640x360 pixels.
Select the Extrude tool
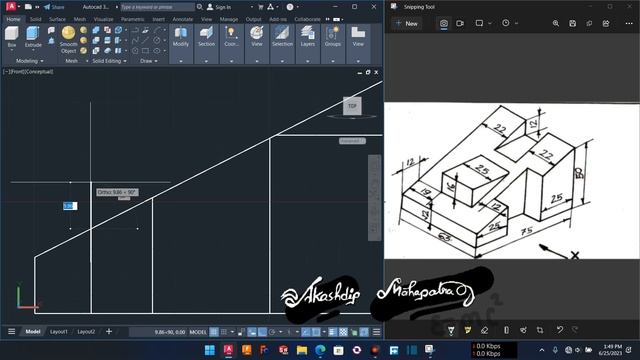click(x=33, y=37)
